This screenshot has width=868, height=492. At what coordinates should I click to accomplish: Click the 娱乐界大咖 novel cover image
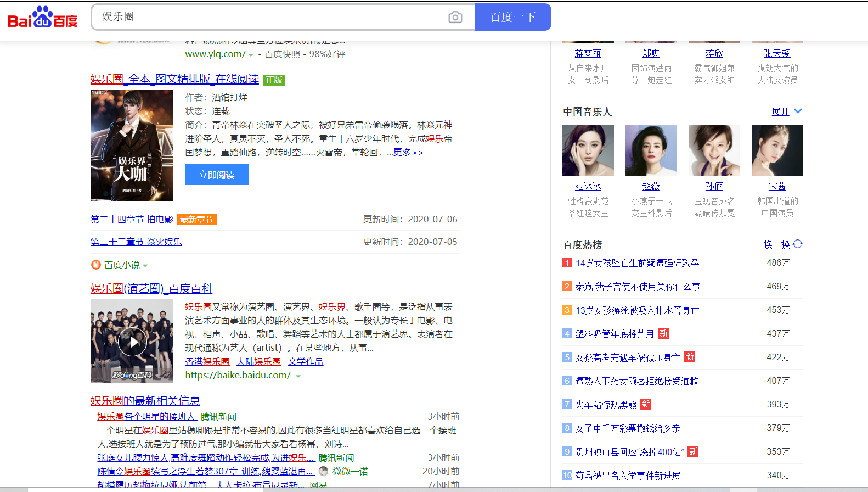(x=132, y=146)
